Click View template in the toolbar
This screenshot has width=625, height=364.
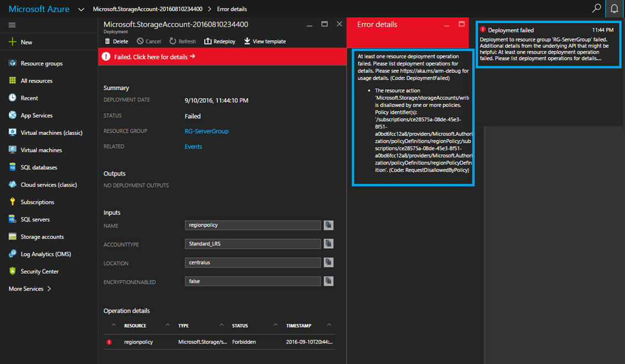click(265, 41)
